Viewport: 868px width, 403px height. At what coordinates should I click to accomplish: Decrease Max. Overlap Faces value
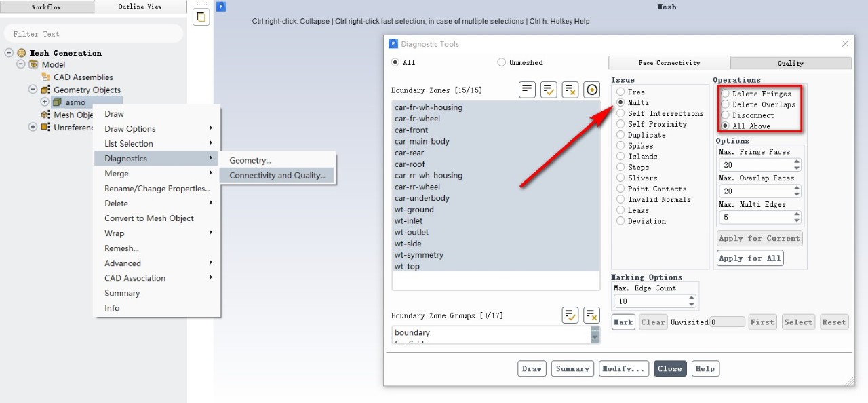pyautogui.click(x=797, y=194)
